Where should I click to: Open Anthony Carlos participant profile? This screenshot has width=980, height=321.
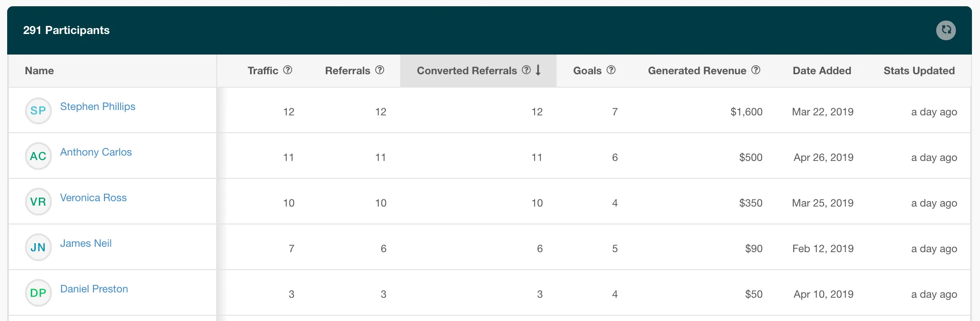click(96, 152)
